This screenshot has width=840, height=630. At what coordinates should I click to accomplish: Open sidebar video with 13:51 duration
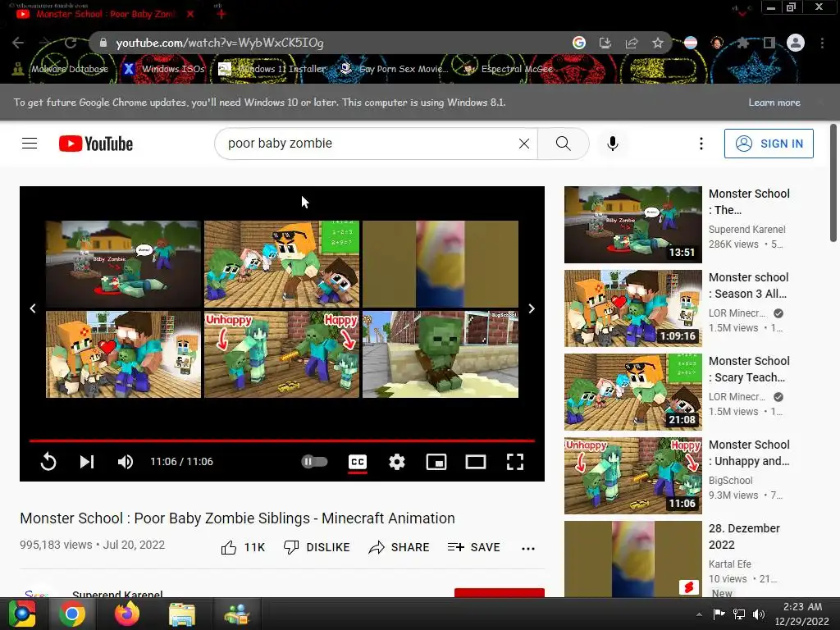pos(632,225)
